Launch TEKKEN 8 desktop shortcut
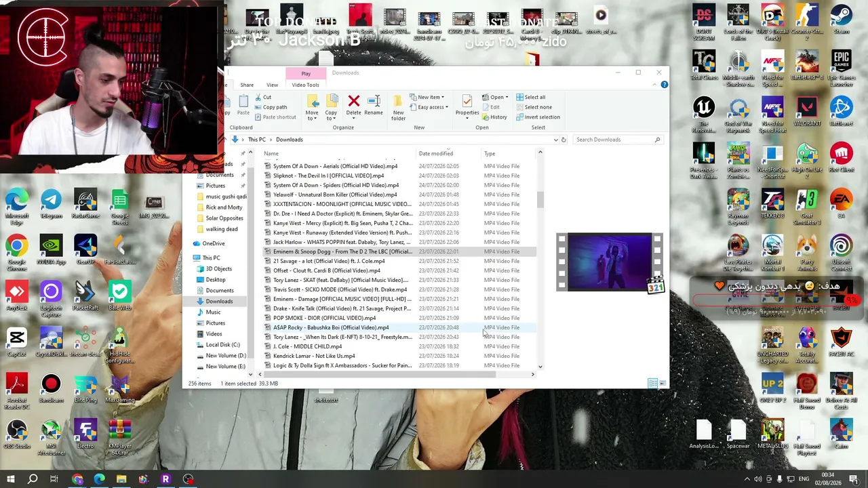Image resolution: width=868 pixels, height=488 pixels. [772, 205]
